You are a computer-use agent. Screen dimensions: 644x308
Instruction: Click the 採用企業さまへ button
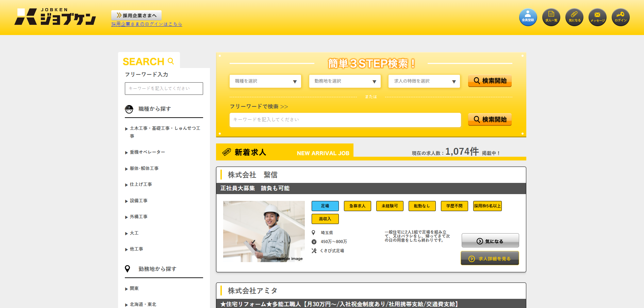point(136,15)
